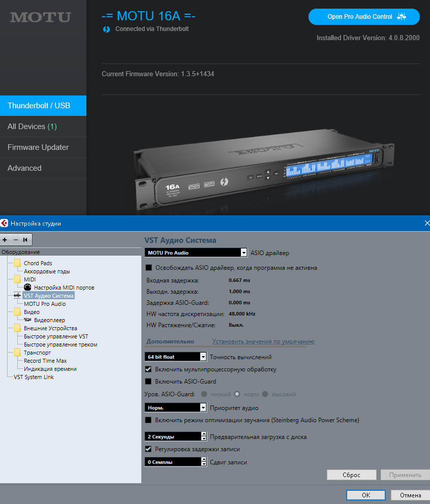The width and height of the screenshot is (430, 504).
Task: Open the All Devices (1) section
Action: click(x=43, y=127)
